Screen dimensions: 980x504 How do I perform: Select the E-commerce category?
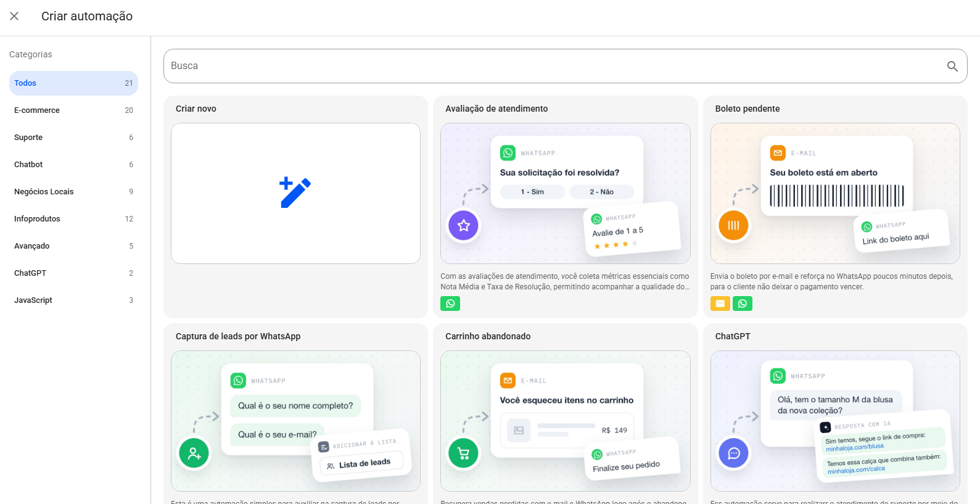[73, 110]
